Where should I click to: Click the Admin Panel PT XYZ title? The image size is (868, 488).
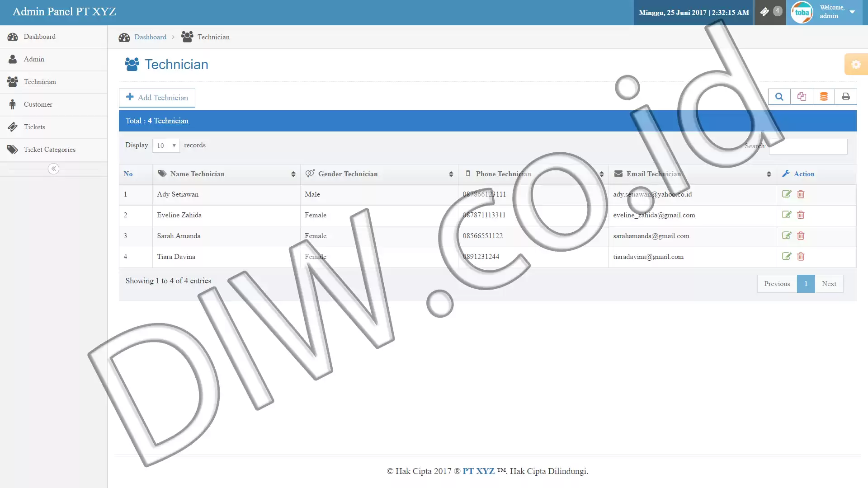(x=64, y=12)
